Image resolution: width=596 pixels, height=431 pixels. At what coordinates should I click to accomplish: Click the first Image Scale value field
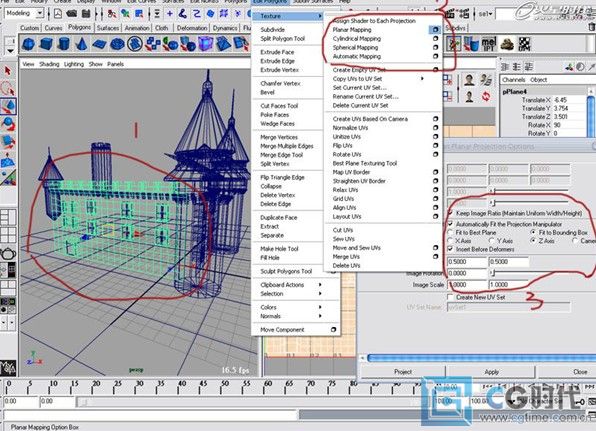click(x=468, y=285)
